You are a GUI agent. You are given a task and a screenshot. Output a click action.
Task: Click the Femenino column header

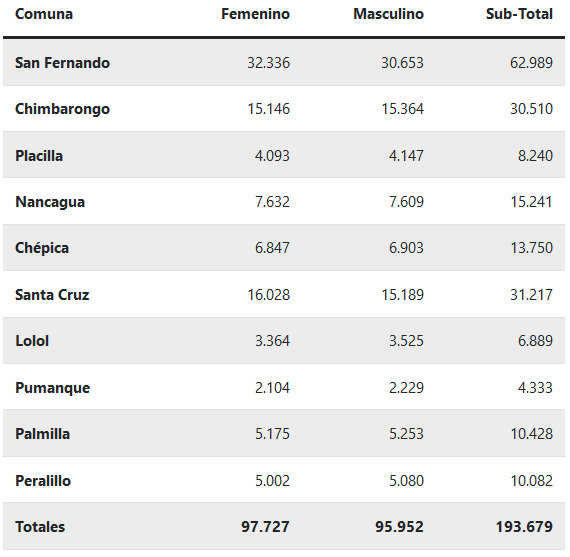[256, 14]
